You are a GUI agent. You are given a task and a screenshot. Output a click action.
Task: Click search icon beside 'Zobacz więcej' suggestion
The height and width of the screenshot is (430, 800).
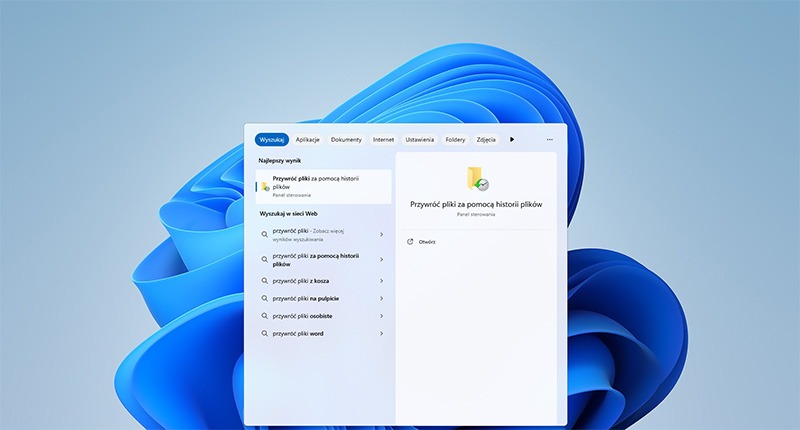(x=265, y=235)
